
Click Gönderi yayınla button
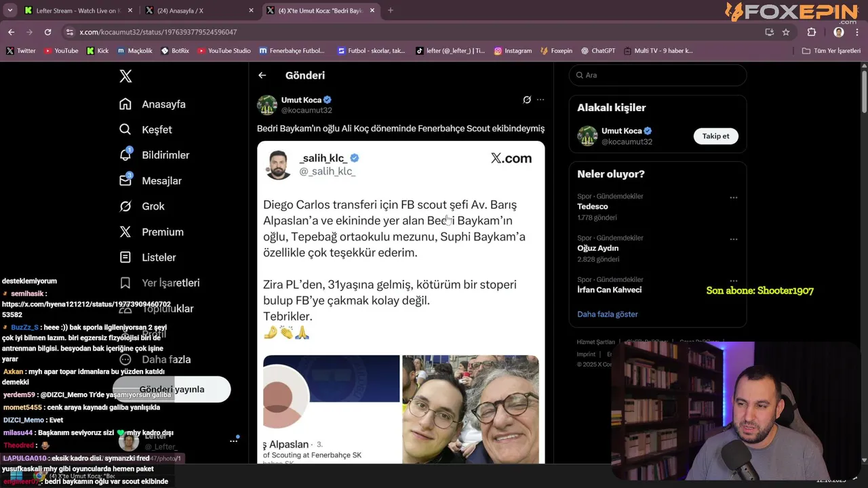(172, 389)
